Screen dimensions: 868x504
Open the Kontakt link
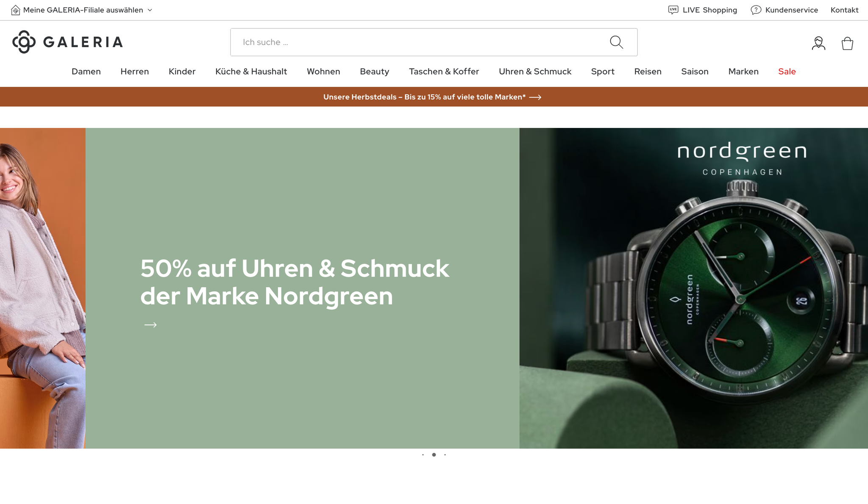(x=844, y=10)
